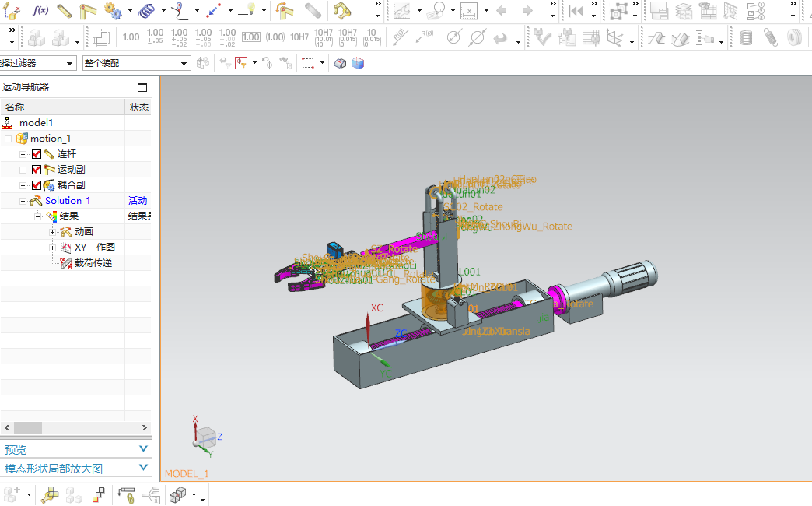Click the wrench with yellow squares assembly icon
812x506 pixels.
(50, 495)
